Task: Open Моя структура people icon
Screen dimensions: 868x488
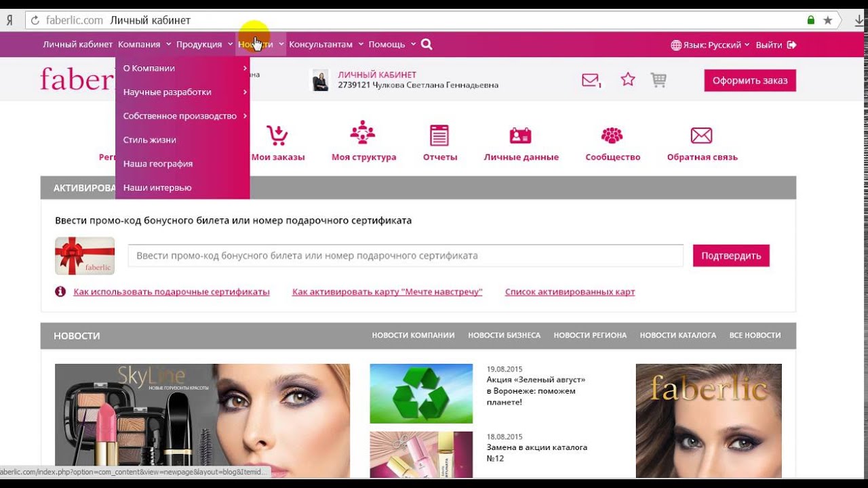Action: tap(363, 133)
